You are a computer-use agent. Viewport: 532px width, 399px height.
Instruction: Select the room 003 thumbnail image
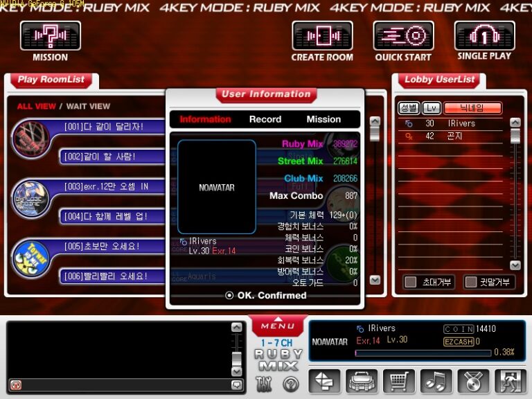[30, 199]
